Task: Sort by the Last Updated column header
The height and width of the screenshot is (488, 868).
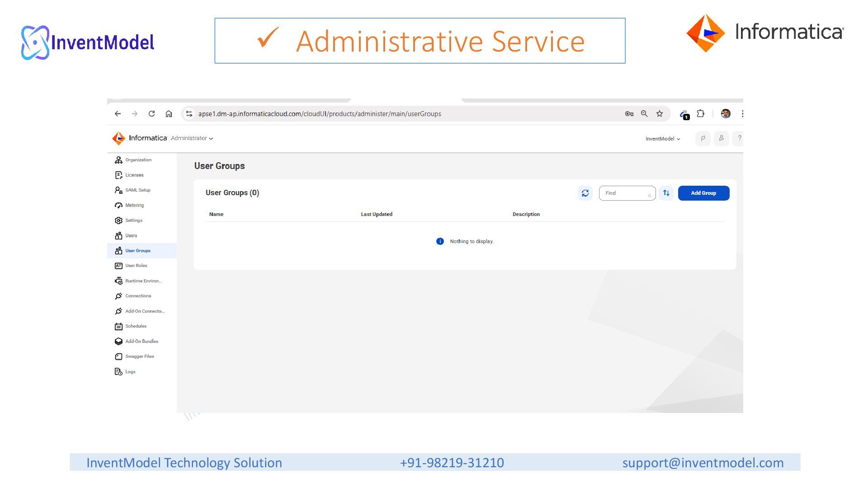Action: click(x=377, y=214)
